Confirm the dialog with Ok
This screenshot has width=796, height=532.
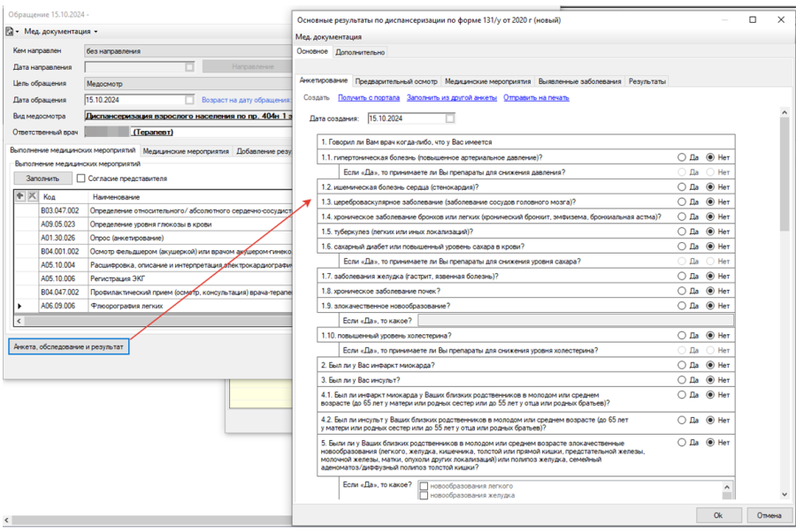718,515
